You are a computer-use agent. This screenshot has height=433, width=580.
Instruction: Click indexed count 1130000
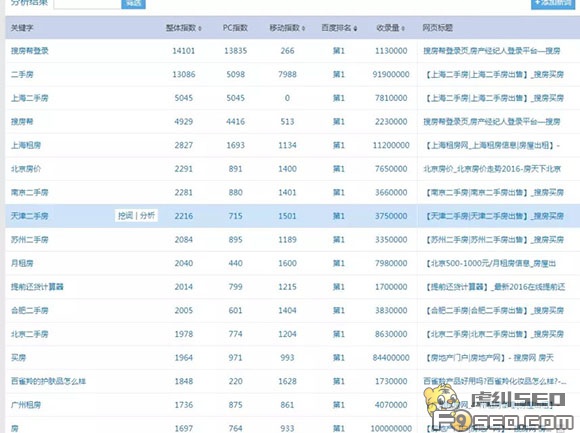(391, 51)
